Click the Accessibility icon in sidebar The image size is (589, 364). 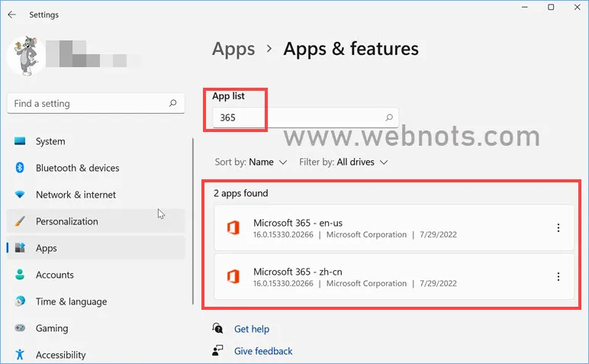point(20,355)
